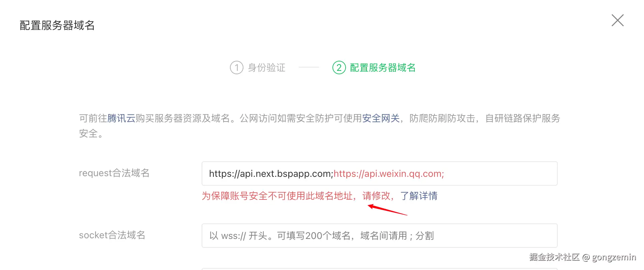Select the green 配置服务器域名 step label
Screen dimensions: 644x270
[383, 67]
